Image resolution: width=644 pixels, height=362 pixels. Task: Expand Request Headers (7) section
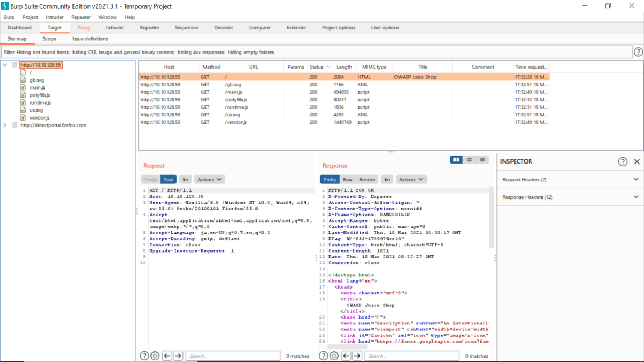570,180
